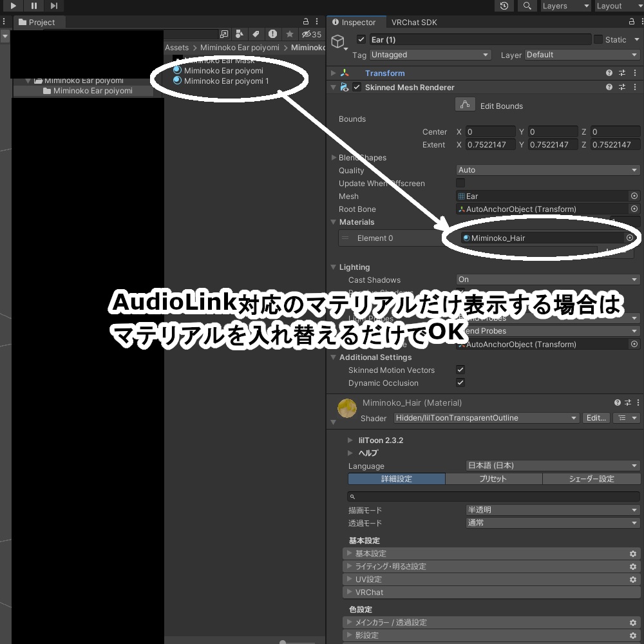Open global search magnifier icon
This screenshot has width=644, height=644.
coord(527,6)
